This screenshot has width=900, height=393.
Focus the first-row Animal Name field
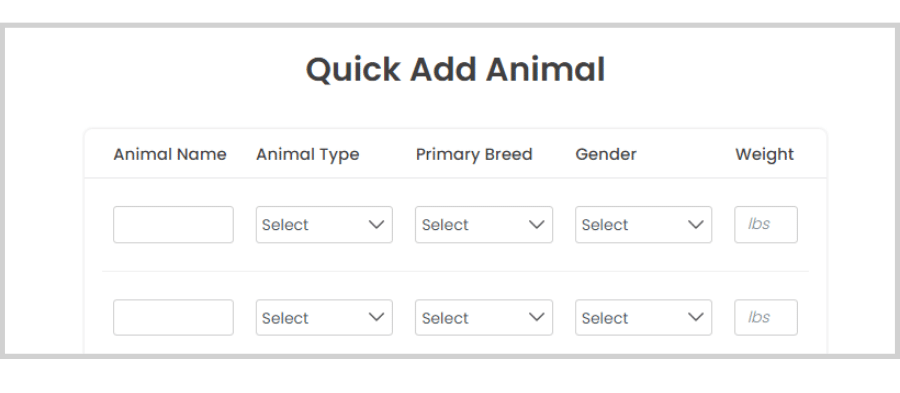coord(173,224)
